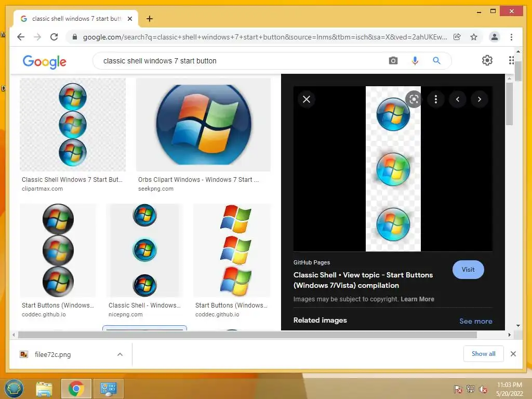532x399 pixels.
Task: View site security lock info
Action: click(x=75, y=37)
